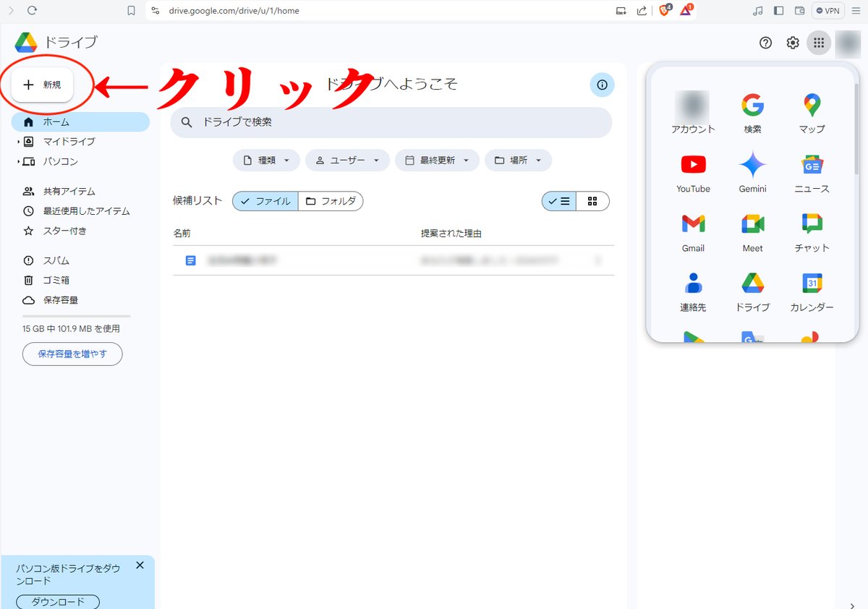Image resolution: width=868 pixels, height=609 pixels.
Task: Open Meet from apps panel
Action: [x=752, y=231]
